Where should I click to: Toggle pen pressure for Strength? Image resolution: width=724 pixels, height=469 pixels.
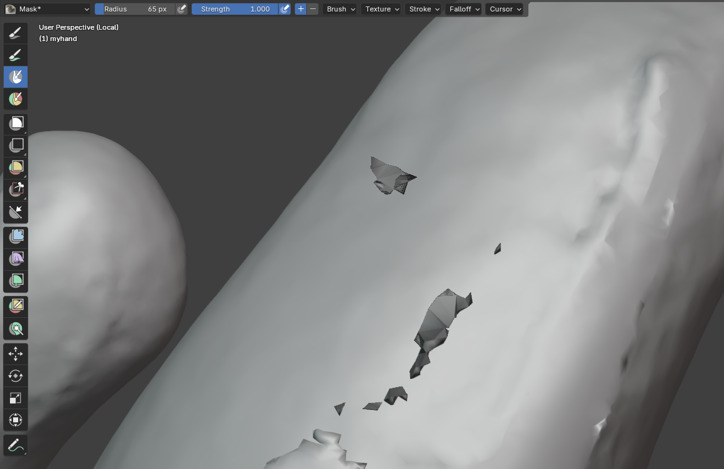click(285, 9)
